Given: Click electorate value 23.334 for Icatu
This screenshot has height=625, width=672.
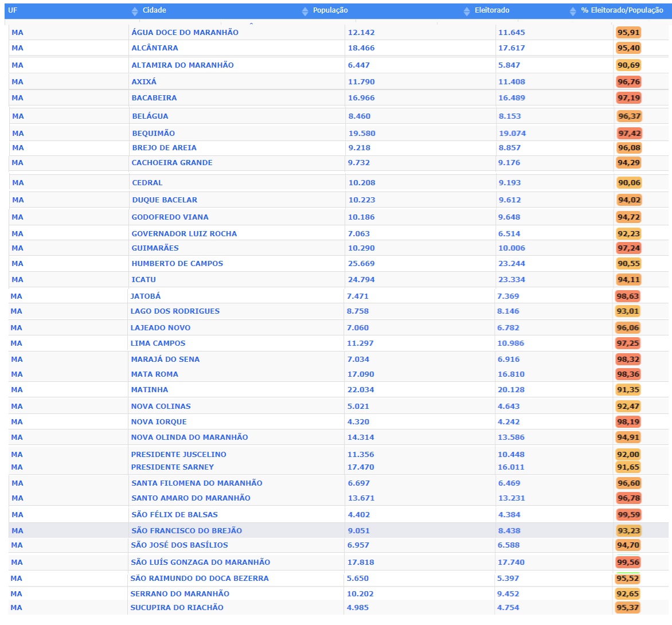Looking at the screenshot, I should coord(511,280).
